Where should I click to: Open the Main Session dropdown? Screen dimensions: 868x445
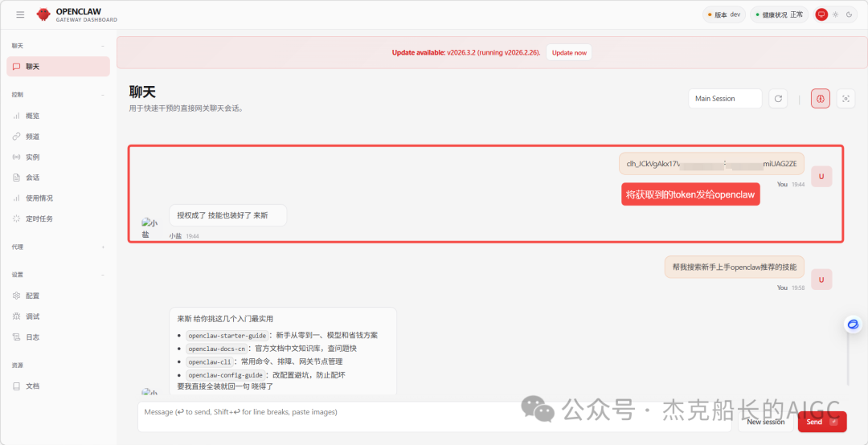pos(725,99)
